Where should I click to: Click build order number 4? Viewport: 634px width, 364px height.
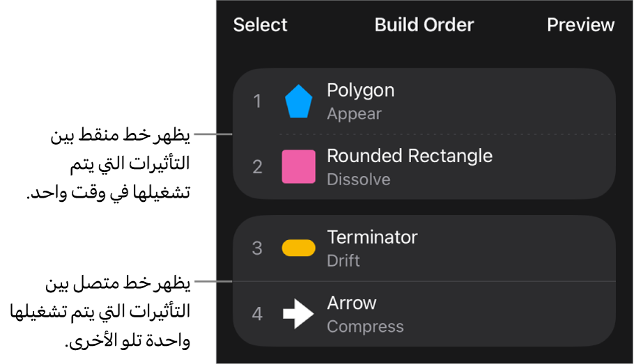[257, 314]
